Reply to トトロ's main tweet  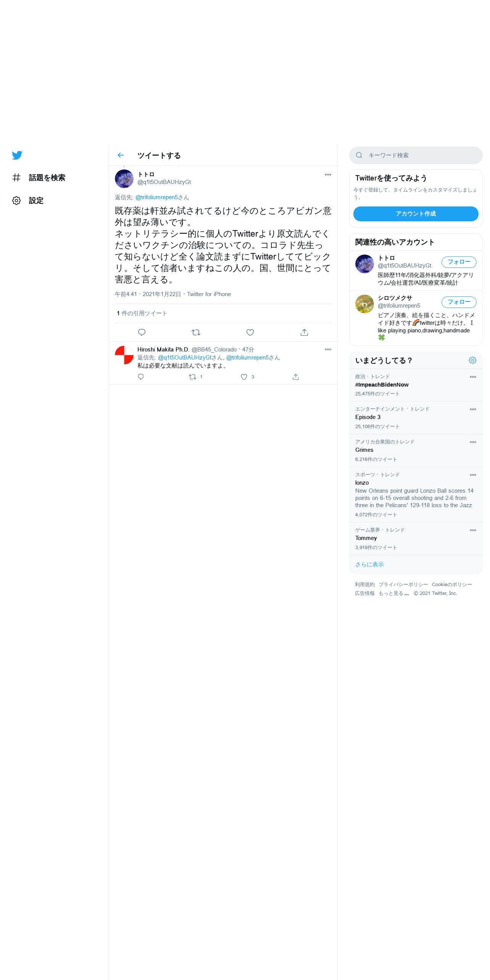(142, 332)
